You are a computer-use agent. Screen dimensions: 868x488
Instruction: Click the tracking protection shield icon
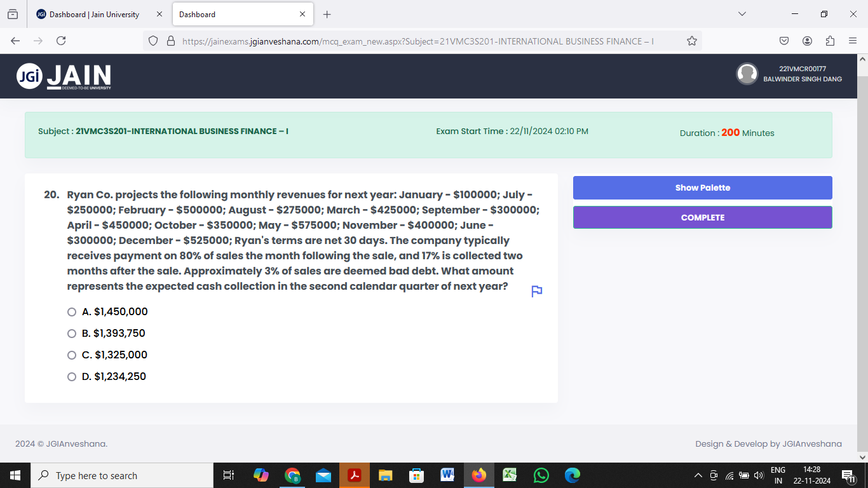pos(153,40)
